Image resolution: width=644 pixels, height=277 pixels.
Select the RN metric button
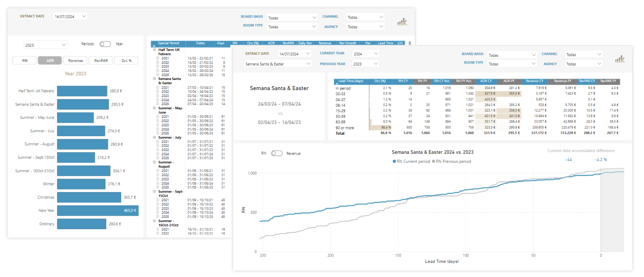pos(25,61)
